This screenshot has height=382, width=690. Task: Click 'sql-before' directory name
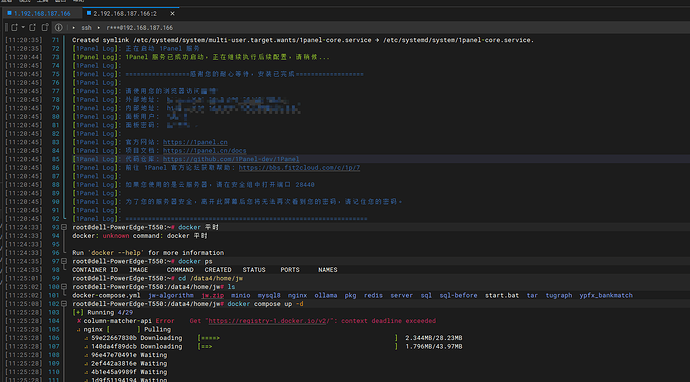[458, 295]
